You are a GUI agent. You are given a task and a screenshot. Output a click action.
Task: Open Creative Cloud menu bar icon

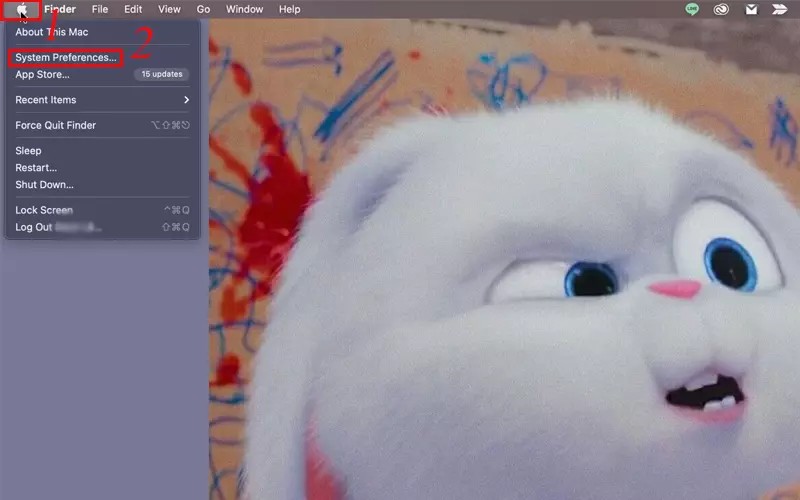[721, 9]
